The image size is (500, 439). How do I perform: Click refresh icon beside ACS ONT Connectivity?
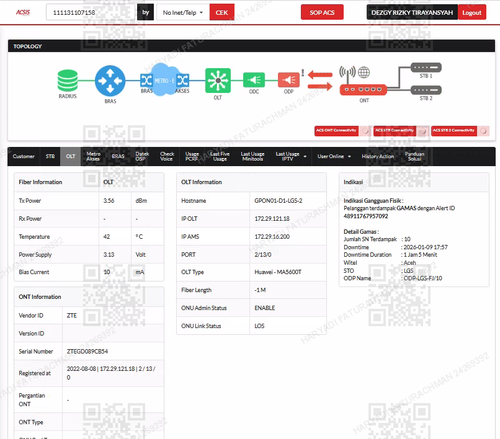[366, 131]
